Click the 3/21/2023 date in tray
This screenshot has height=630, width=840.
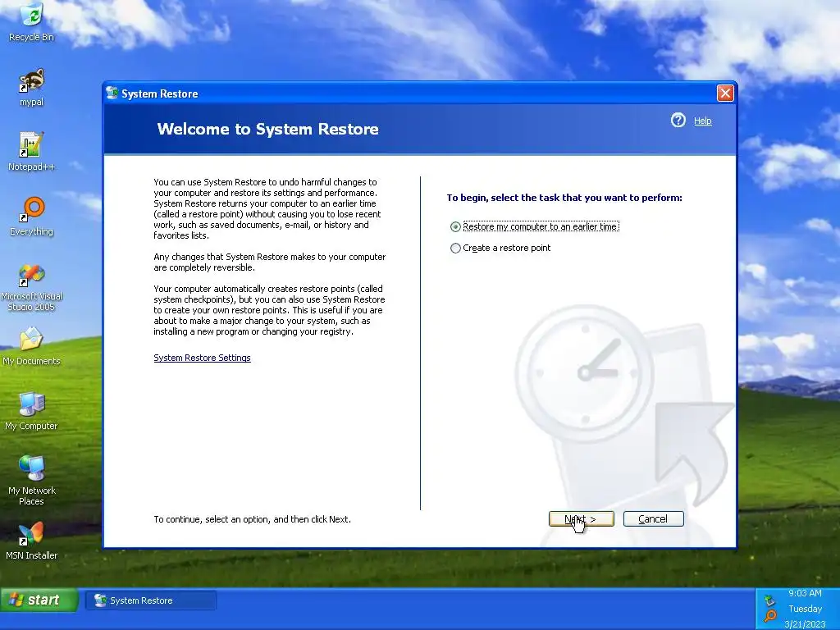click(806, 624)
